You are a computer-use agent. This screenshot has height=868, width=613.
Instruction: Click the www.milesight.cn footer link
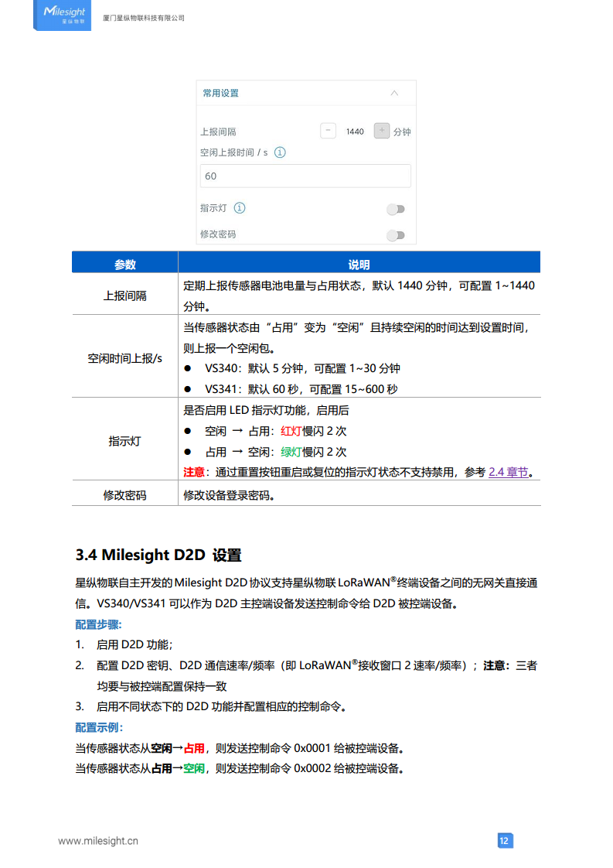pos(98,841)
